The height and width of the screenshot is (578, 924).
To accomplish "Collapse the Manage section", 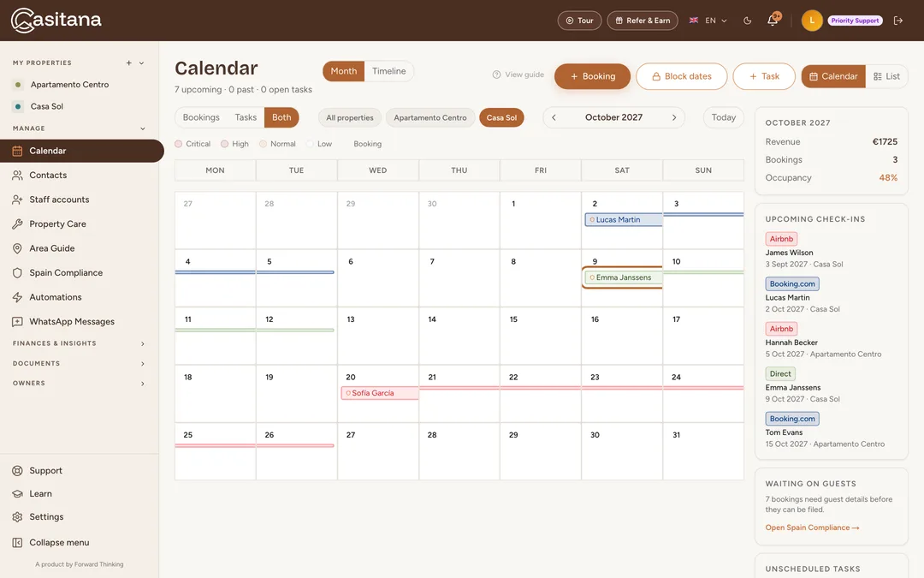I will pyautogui.click(x=142, y=128).
